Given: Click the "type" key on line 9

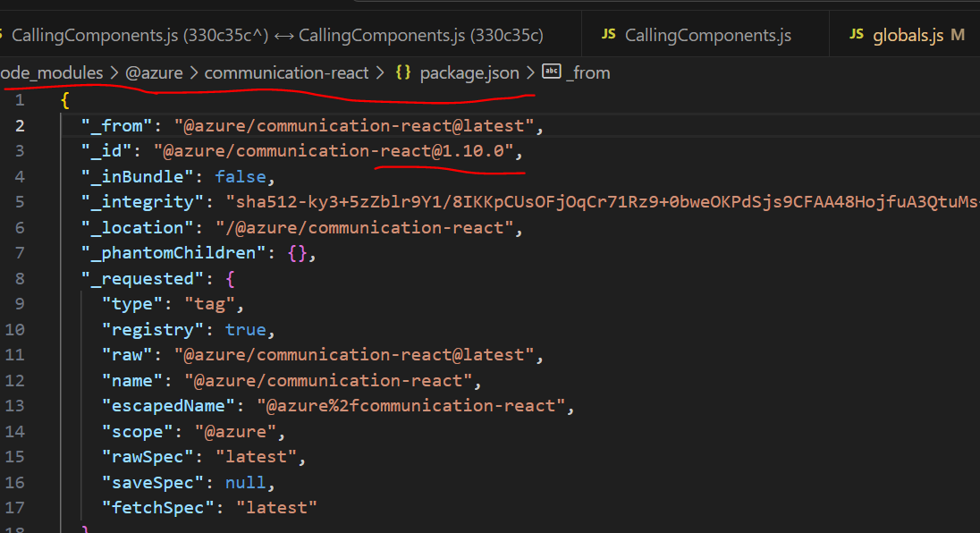Looking at the screenshot, I should pyautogui.click(x=132, y=304).
